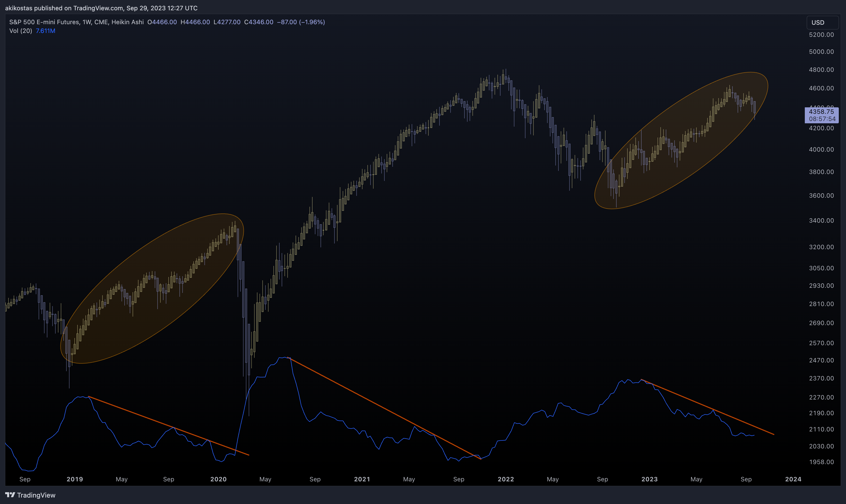The height and width of the screenshot is (504, 846).
Task: Click the 2270.00 price axis label
Action: tap(821, 397)
